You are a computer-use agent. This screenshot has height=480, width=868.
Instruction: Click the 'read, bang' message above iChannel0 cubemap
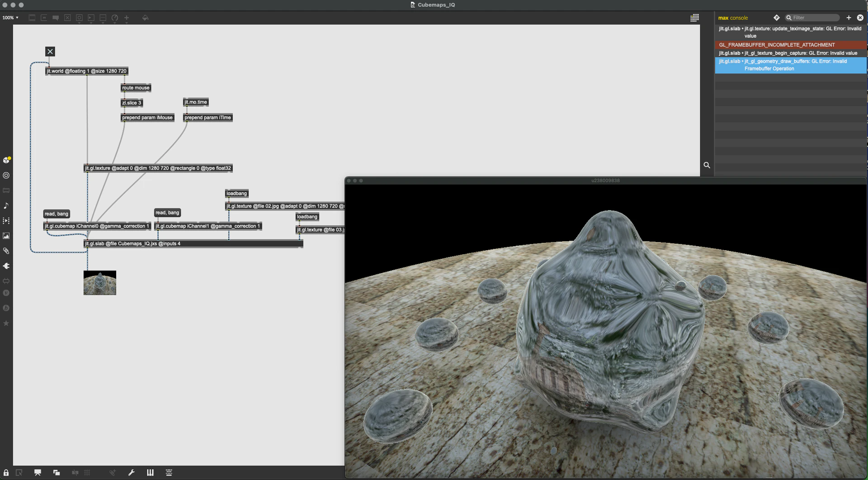pos(57,214)
